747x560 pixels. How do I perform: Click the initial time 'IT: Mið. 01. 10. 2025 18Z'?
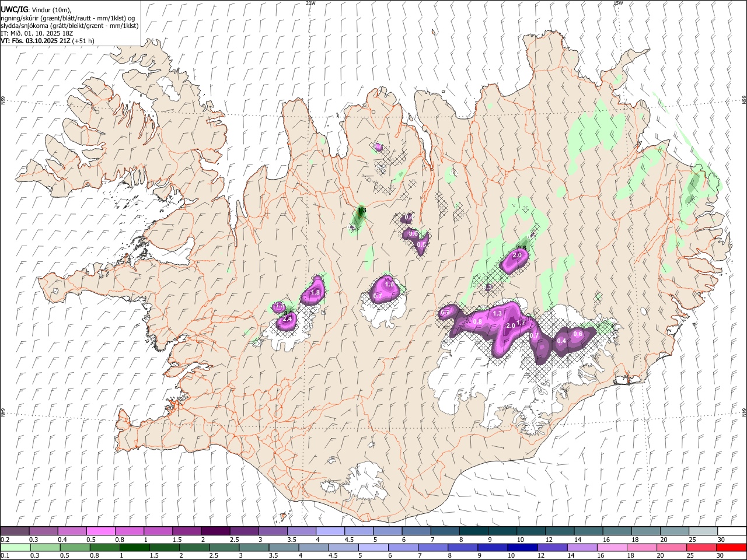(37, 33)
